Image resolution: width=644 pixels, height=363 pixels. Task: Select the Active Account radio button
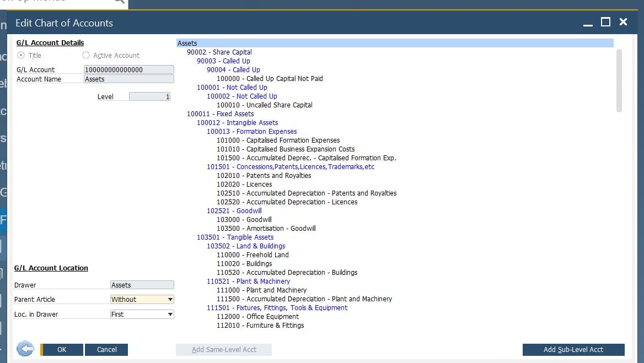click(x=86, y=56)
